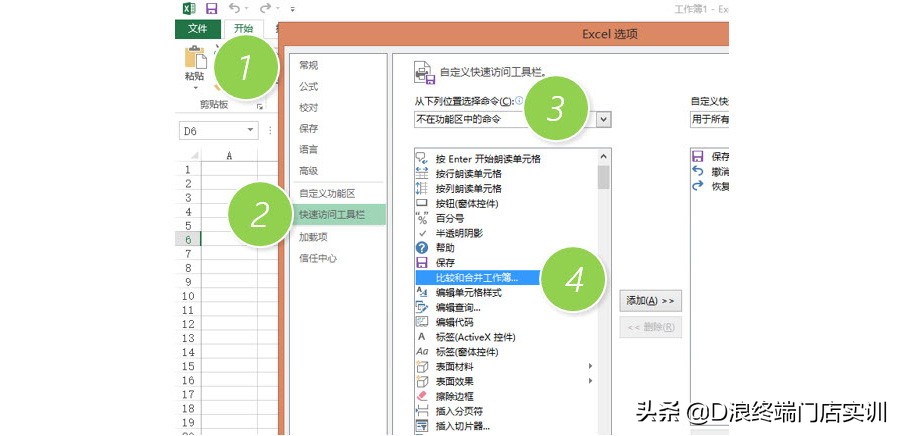Open the 不在功能区中的命令 dropdown
900x436 pixels.
pos(513,119)
